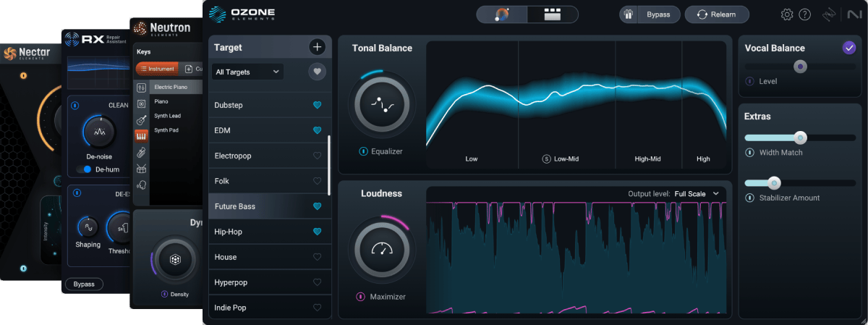
Task: Choose Synth Lead in Neutron list
Action: (x=176, y=116)
